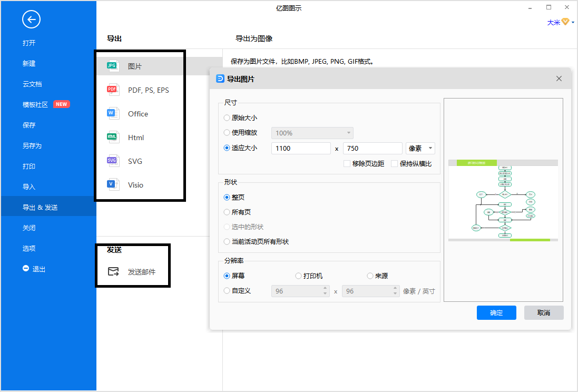Screen dimensions: 578x392
Task: Choose 打印机 resolution option
Action: click(298, 276)
